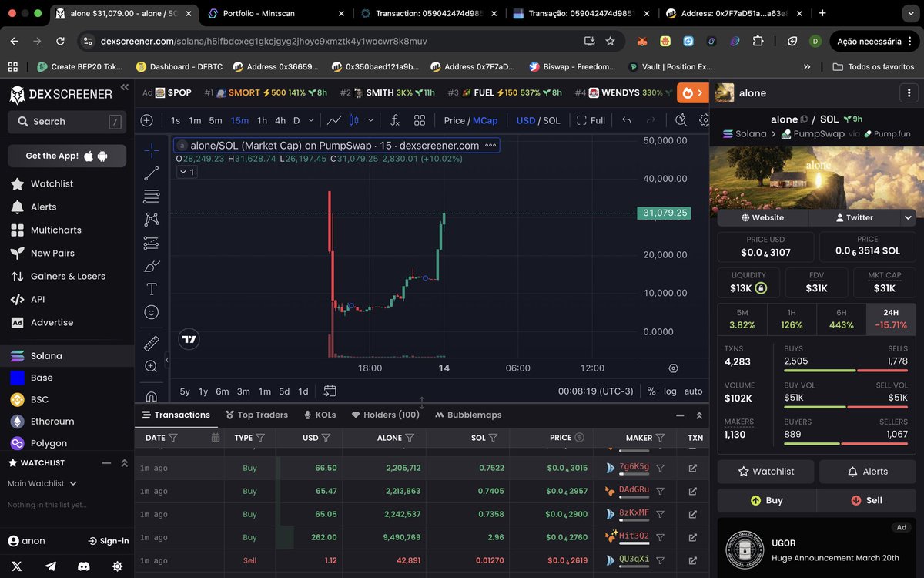Open quick search icon in chart toolbar
The width and height of the screenshot is (924, 578).
pyautogui.click(x=681, y=120)
